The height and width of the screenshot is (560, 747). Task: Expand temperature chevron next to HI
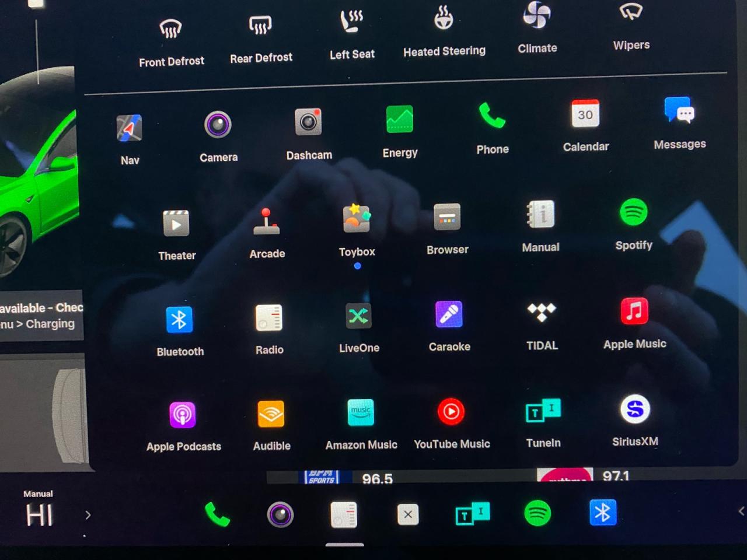pos(88,515)
